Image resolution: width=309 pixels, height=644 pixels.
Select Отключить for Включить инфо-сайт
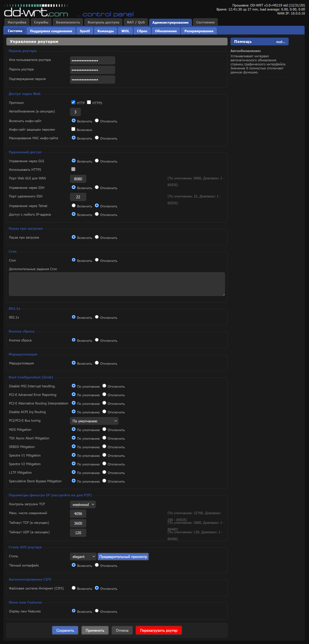coord(97,121)
